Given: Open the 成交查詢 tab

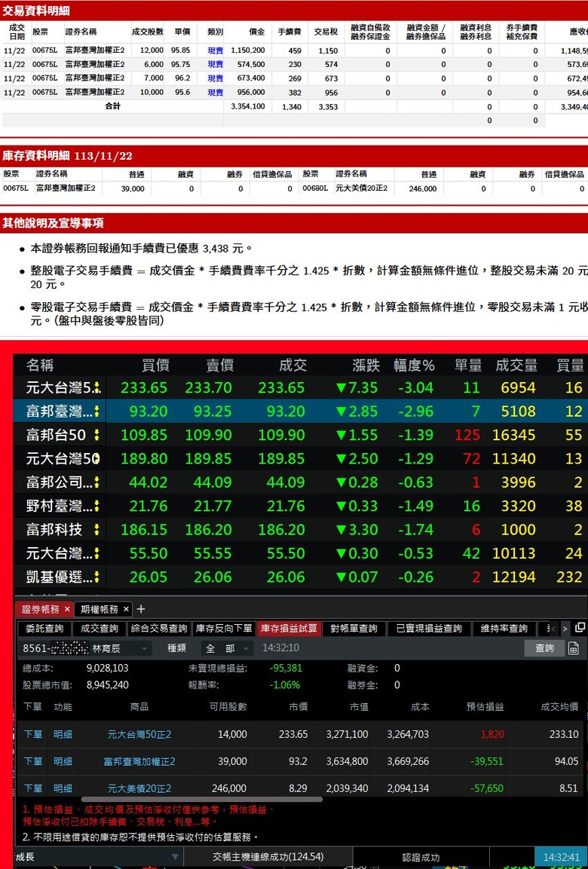Looking at the screenshot, I should (x=100, y=629).
